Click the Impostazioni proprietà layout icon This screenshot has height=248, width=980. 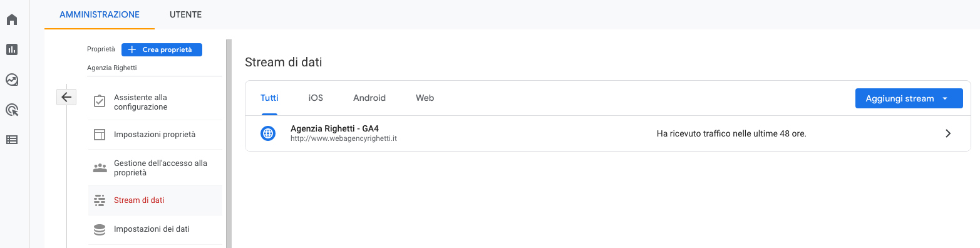click(99, 135)
